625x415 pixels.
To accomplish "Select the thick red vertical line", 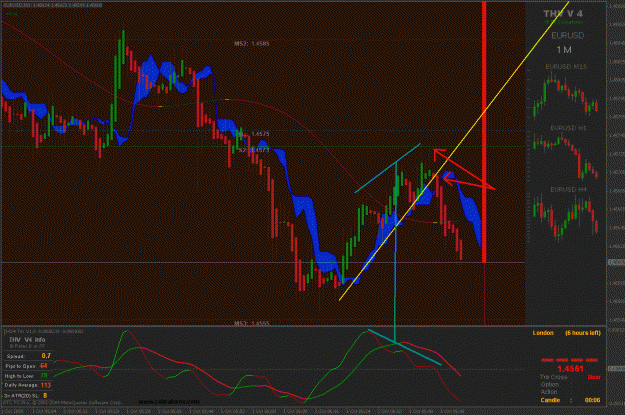I will (x=484, y=132).
